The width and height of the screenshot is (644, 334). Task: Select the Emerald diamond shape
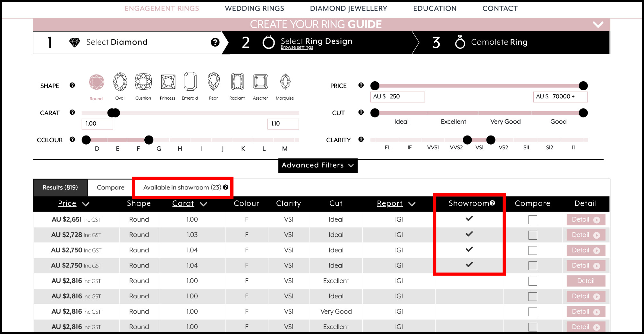coord(190,82)
